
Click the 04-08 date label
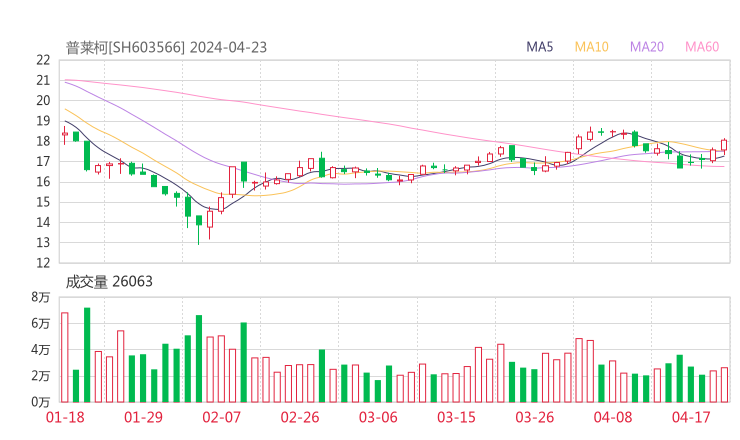point(613,417)
